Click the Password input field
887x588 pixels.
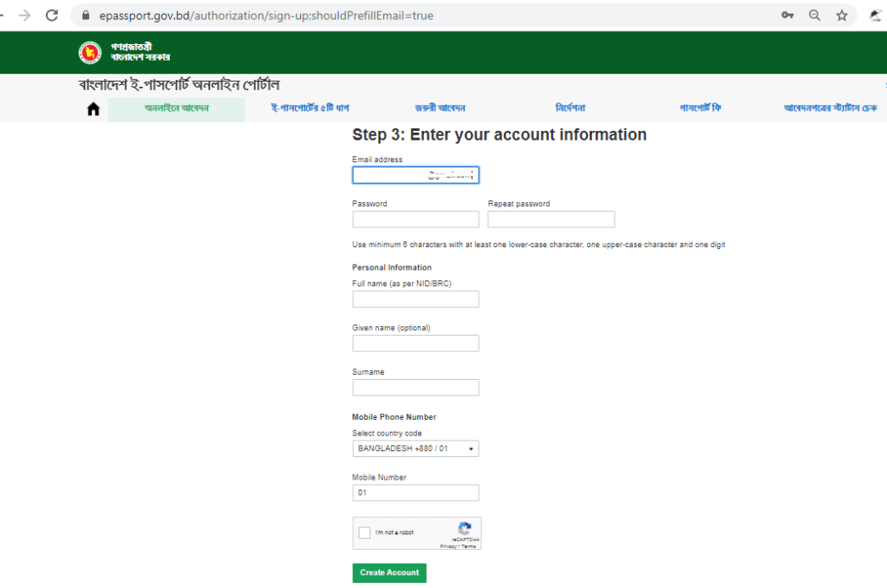coord(415,219)
